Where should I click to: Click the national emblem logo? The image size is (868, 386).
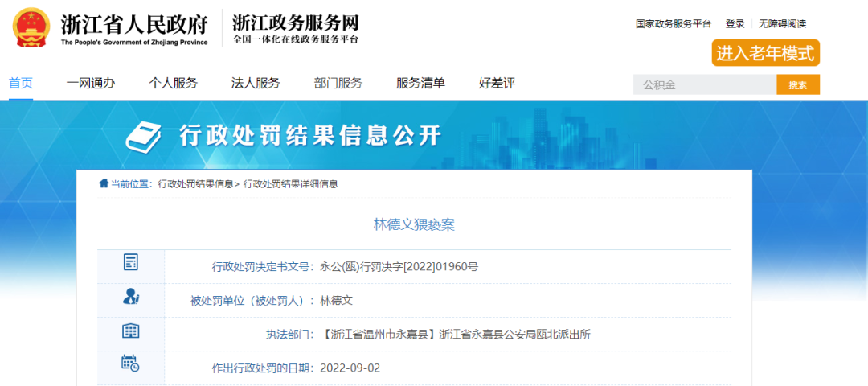tap(31, 27)
